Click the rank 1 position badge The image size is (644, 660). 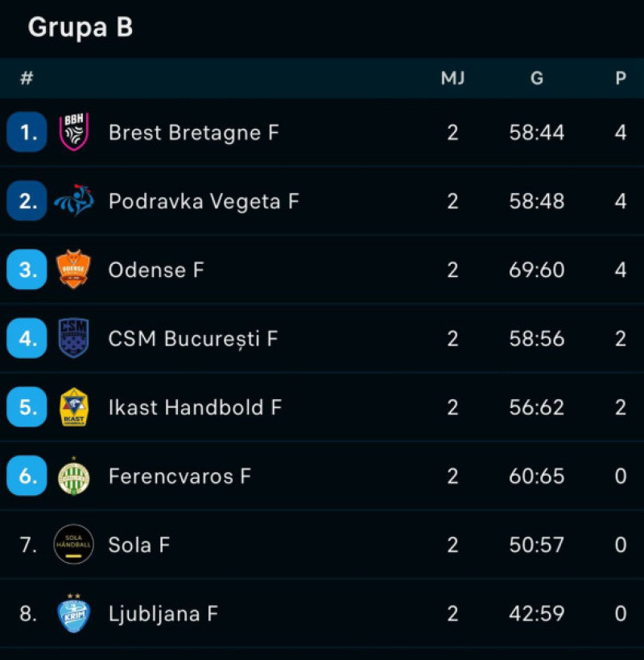click(27, 132)
